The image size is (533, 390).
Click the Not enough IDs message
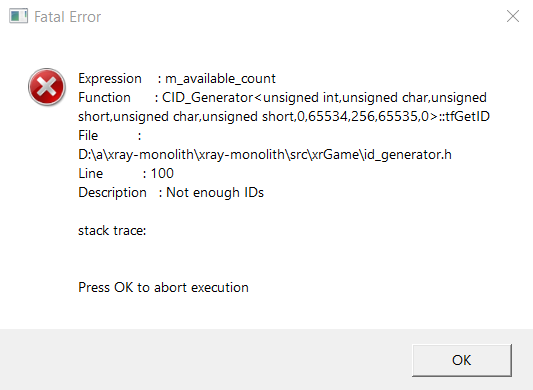pos(215,192)
